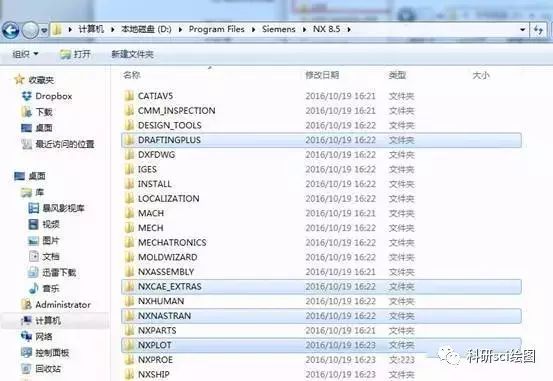This screenshot has height=381, width=553.
Task: Select '计算机' in the address breadcrumb
Action: pos(91,29)
